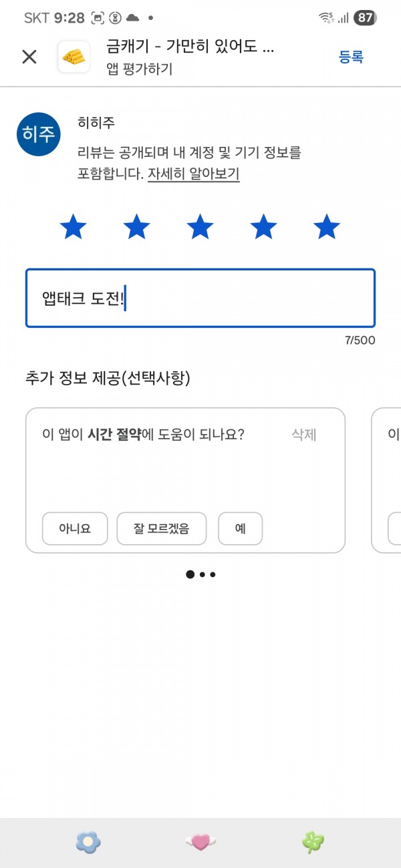Select the fifth rating star

point(327,227)
